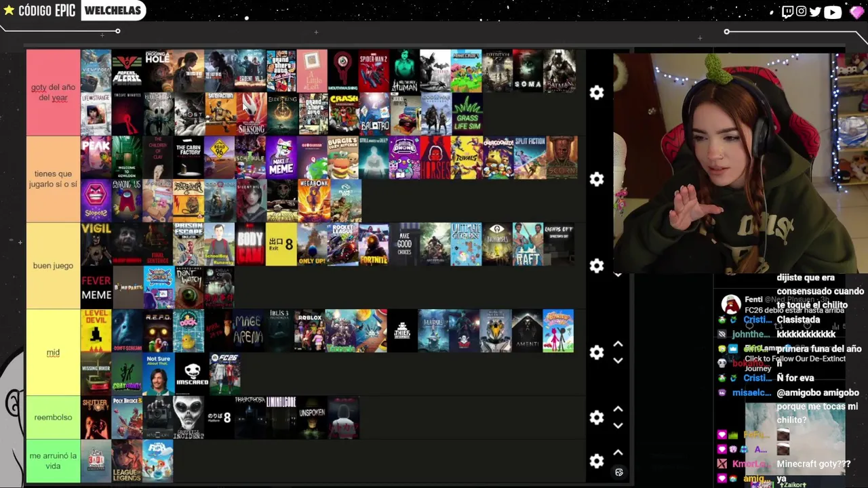Screen dimensions: 868x488
Task: Open settings for me arruinó la vida tier
Action: coord(597,461)
